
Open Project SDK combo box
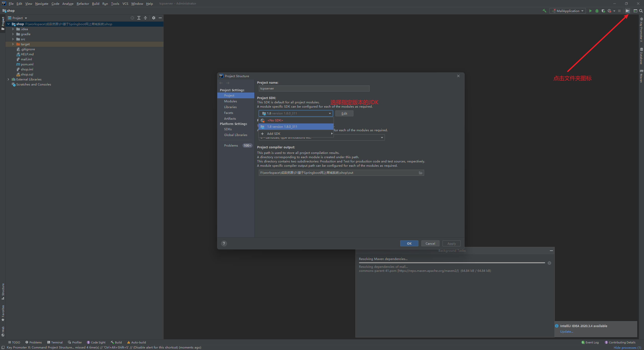click(296, 113)
